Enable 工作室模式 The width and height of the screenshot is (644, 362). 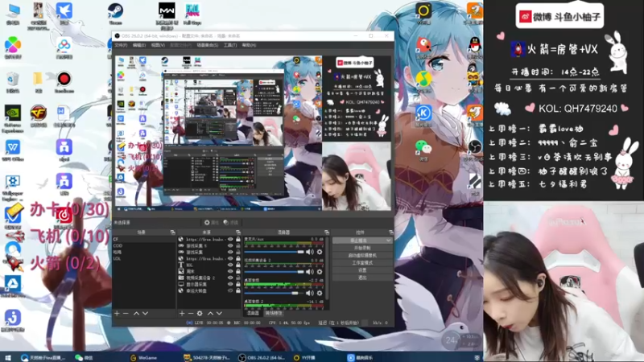coord(362,263)
